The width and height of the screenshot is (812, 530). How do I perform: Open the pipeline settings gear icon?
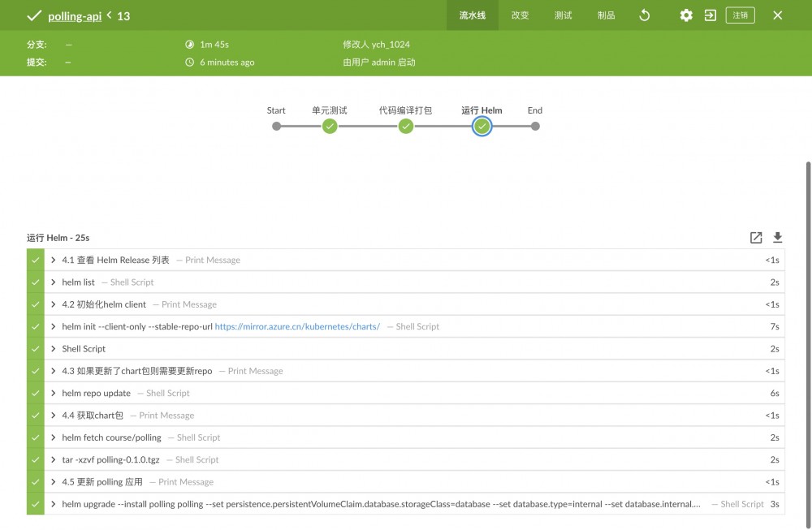click(x=685, y=15)
